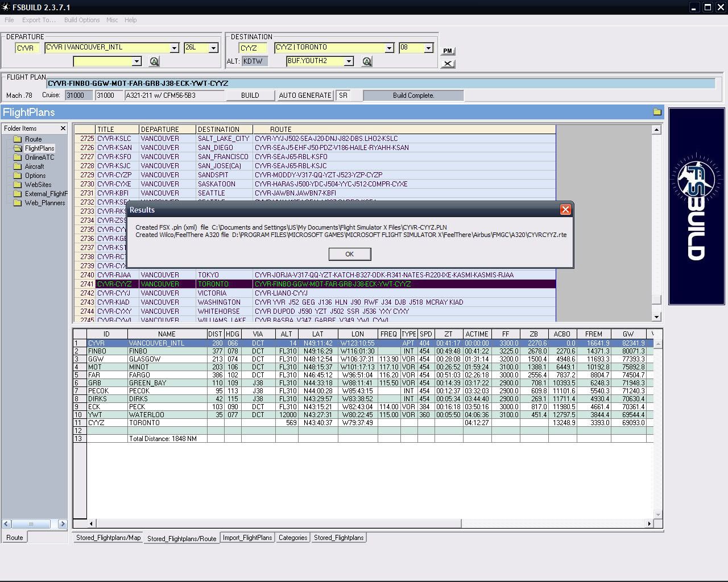Click the SR button
Image resolution: width=728 pixels, height=582 pixels.
coord(343,95)
